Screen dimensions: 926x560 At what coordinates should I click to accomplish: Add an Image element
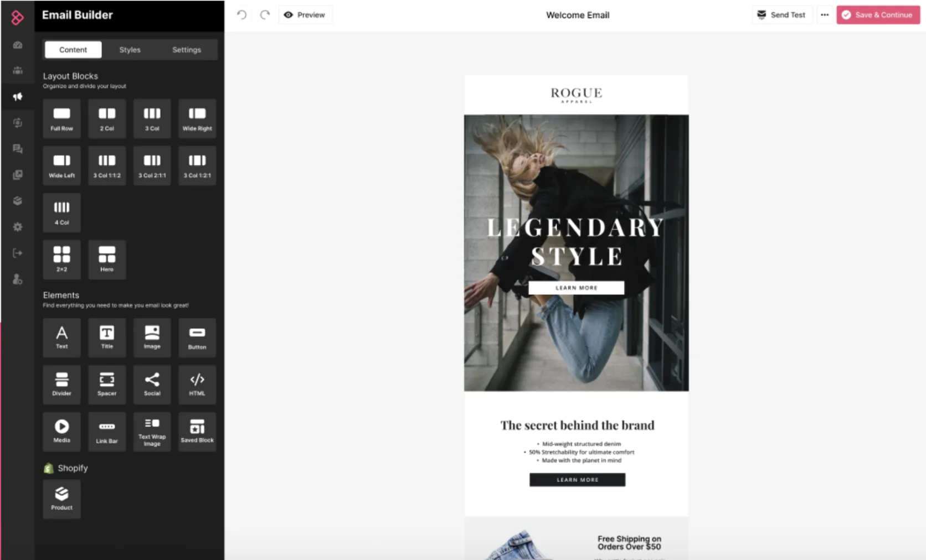pos(152,338)
